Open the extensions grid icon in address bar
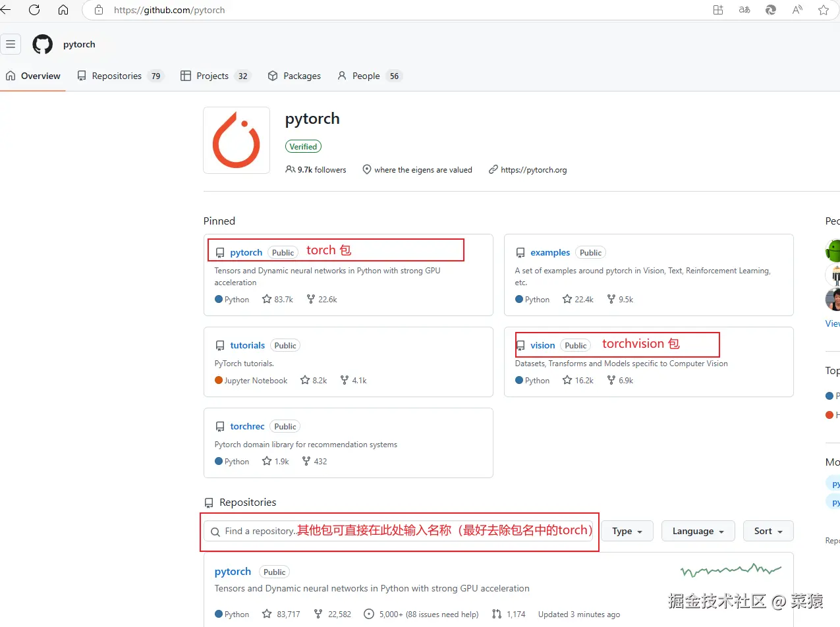 point(718,10)
